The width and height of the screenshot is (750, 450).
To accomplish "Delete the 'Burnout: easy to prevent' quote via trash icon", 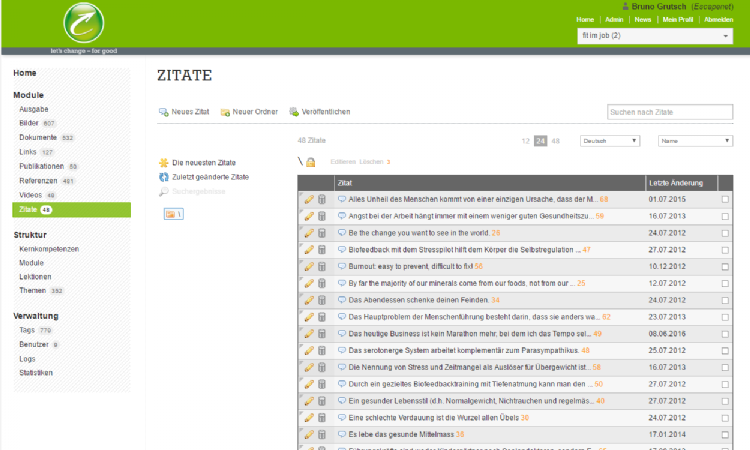I will coord(322,267).
